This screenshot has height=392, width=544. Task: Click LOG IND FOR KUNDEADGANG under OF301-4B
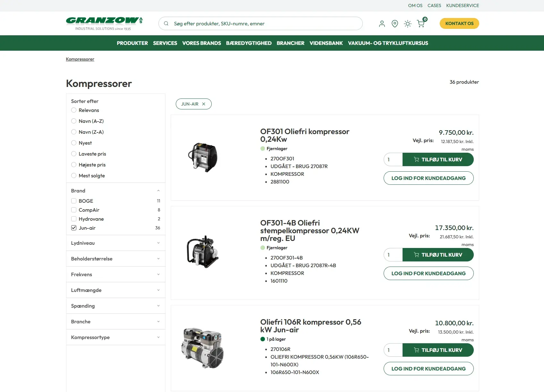pyautogui.click(x=429, y=273)
